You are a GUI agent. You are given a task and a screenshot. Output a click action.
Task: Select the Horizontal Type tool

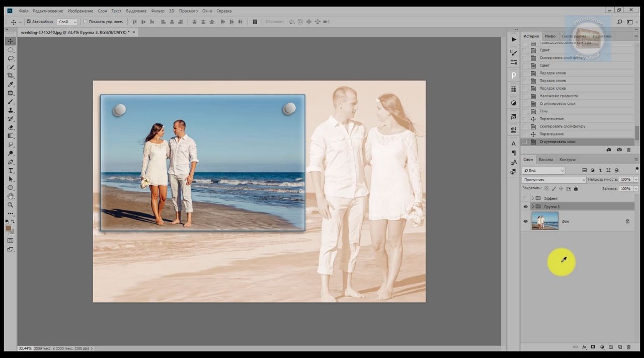pos(11,171)
